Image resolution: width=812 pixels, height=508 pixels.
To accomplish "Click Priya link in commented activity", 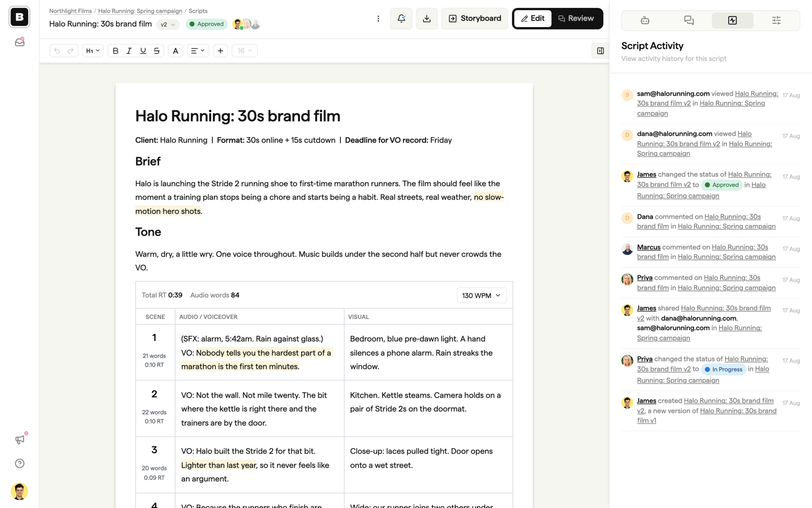I will tap(644, 278).
